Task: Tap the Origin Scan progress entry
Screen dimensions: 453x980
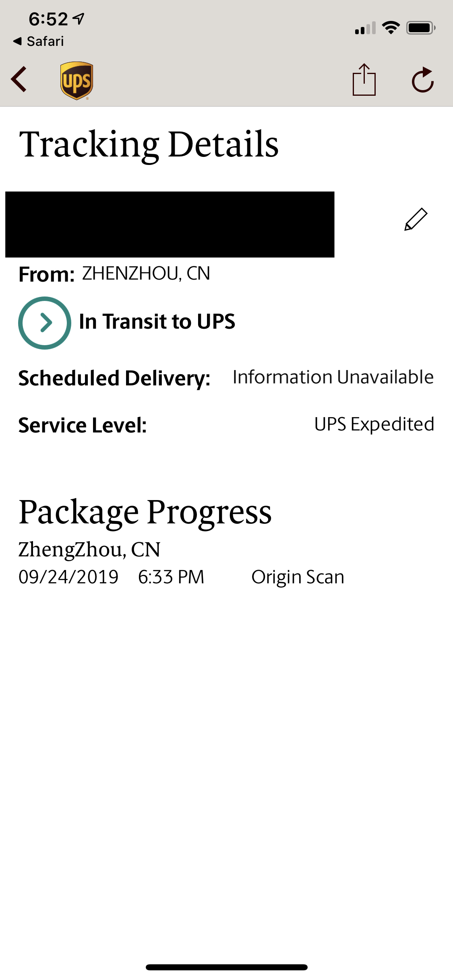Action: click(298, 577)
